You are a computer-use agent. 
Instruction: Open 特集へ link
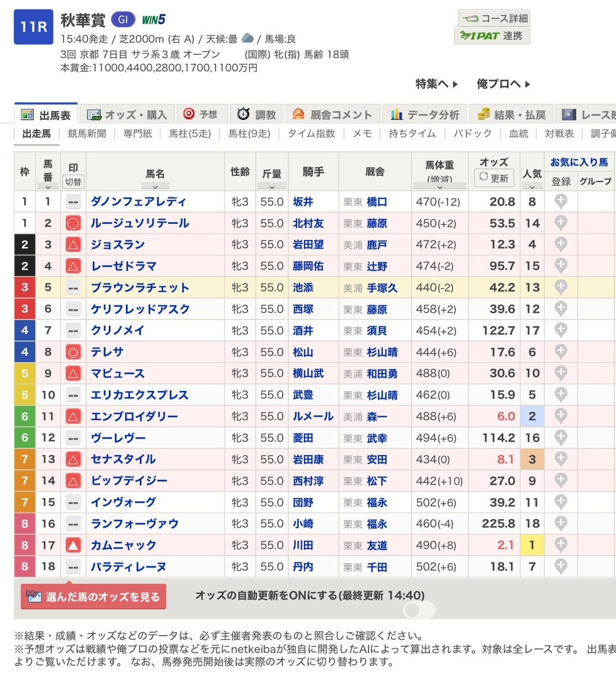(x=437, y=84)
